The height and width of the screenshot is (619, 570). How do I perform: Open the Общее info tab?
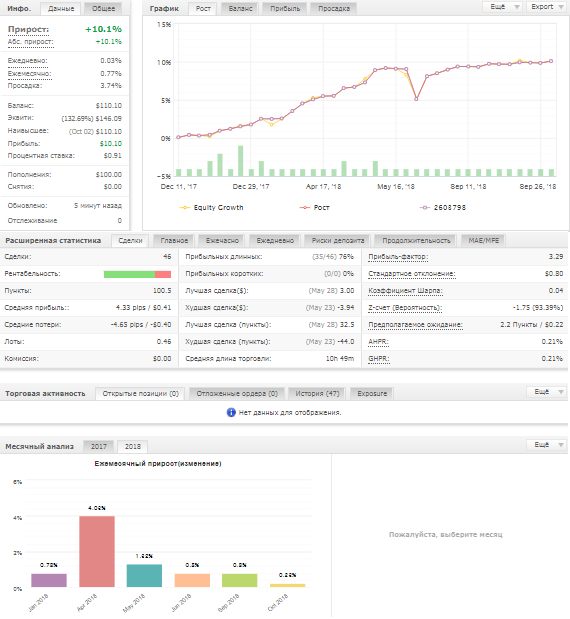coord(103,9)
